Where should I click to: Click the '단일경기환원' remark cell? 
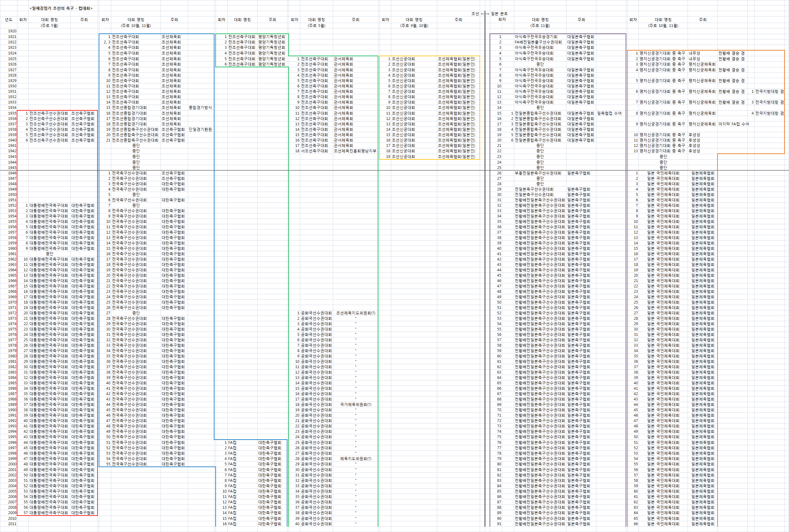coord(200,129)
